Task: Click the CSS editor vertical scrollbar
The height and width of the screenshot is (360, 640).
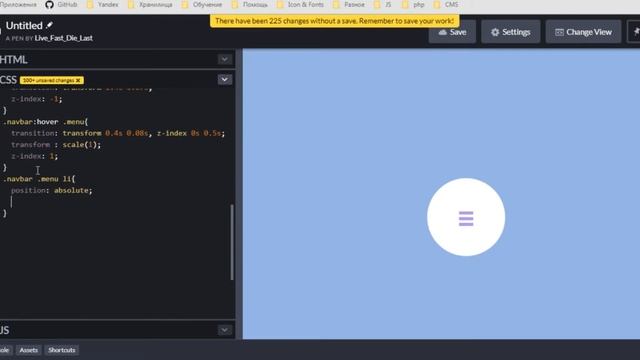Action: click(x=232, y=242)
